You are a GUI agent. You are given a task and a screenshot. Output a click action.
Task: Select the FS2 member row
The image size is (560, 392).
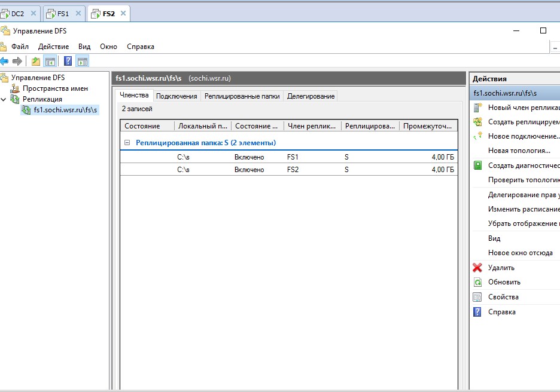point(288,170)
